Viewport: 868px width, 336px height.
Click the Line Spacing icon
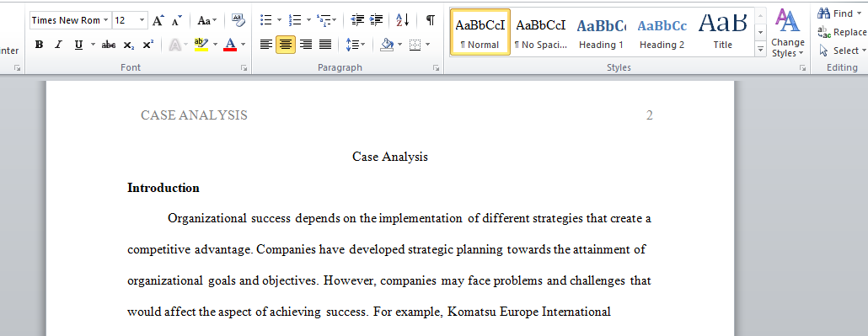[351, 45]
